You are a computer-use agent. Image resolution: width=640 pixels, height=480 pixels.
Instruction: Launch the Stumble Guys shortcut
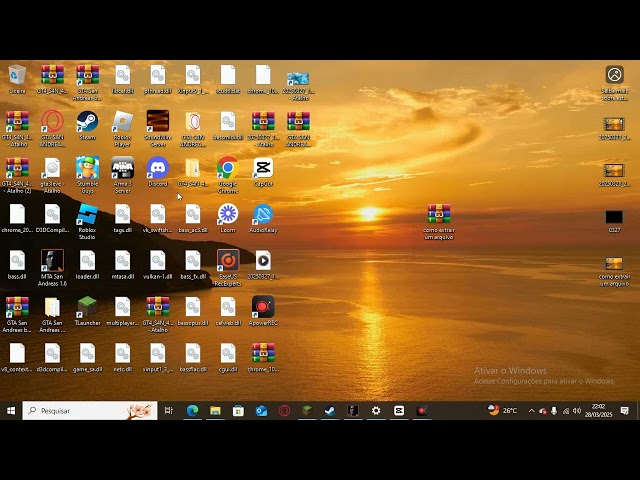[87, 175]
